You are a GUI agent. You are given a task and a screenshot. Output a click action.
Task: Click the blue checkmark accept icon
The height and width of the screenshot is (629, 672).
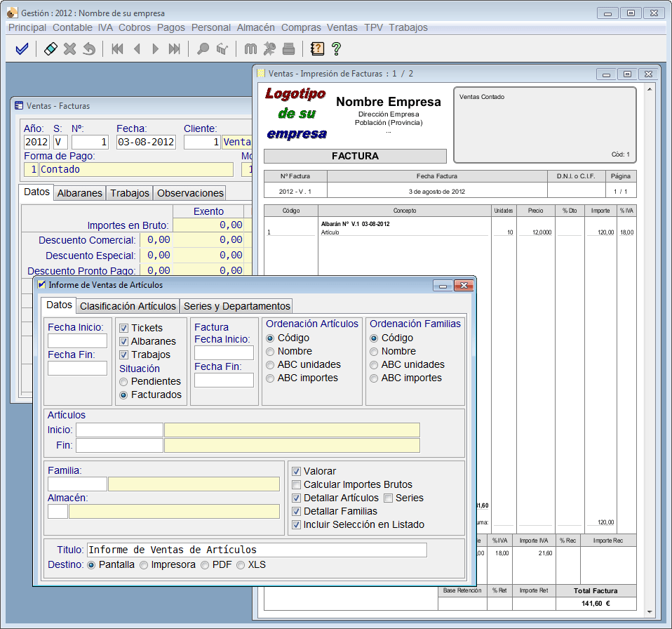[22, 49]
